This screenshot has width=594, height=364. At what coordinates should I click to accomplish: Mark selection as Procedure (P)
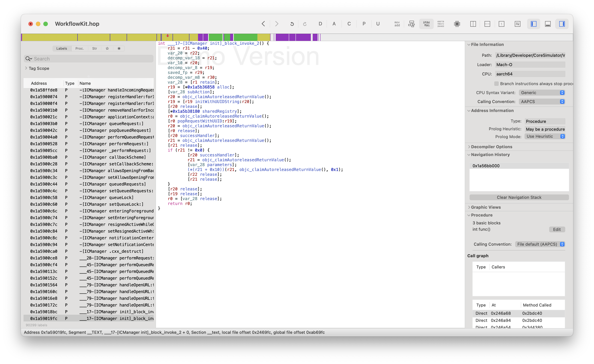(x=364, y=24)
